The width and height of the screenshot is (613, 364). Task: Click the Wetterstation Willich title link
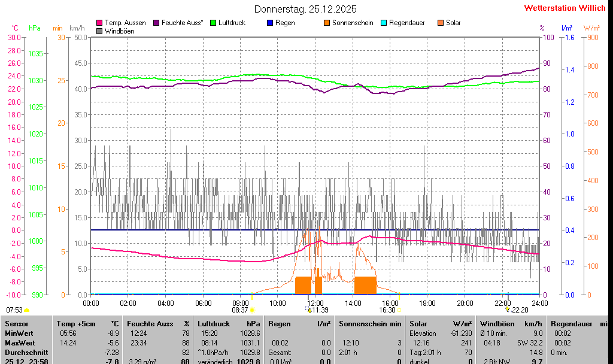(x=565, y=8)
